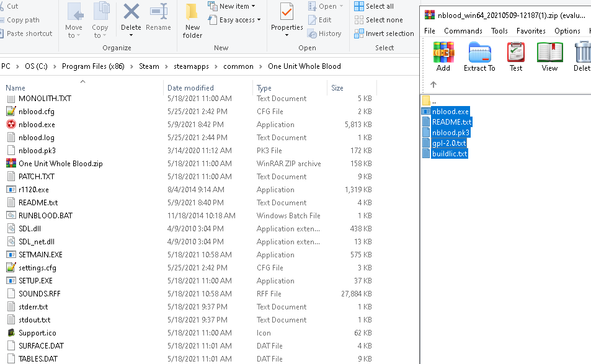The width and height of the screenshot is (591, 364).
Task: Click the RUNBLOOD.BAT batch file icon
Action: click(x=11, y=216)
